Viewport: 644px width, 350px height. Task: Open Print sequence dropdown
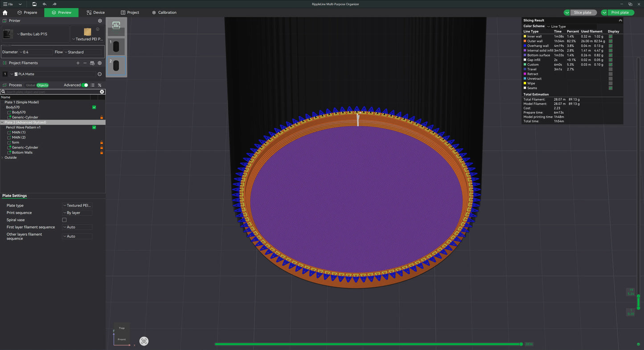77,213
